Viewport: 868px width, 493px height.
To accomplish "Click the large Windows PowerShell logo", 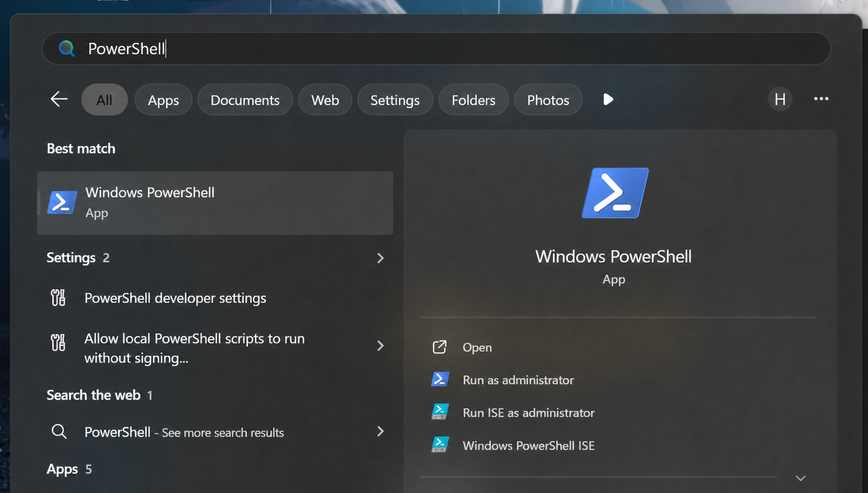I will pyautogui.click(x=615, y=193).
